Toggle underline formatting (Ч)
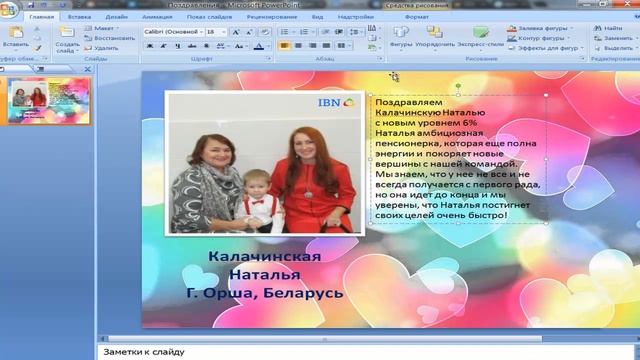The image size is (640, 360). click(178, 46)
